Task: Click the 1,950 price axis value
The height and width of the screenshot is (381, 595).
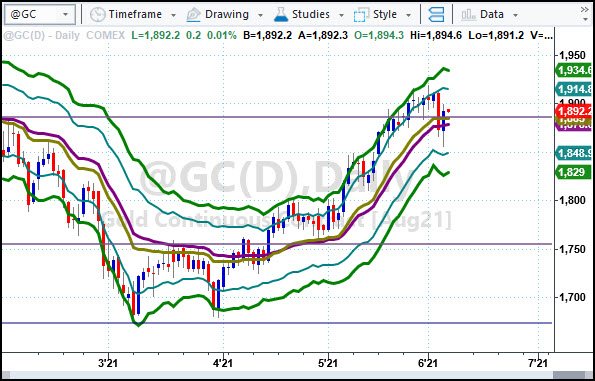Action: click(x=573, y=56)
